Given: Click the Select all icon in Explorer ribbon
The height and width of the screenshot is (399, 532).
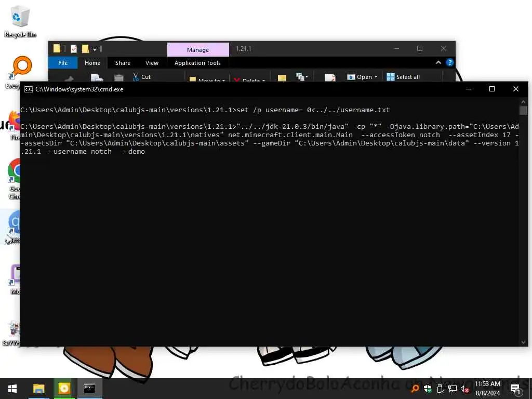Looking at the screenshot, I should click(x=391, y=77).
